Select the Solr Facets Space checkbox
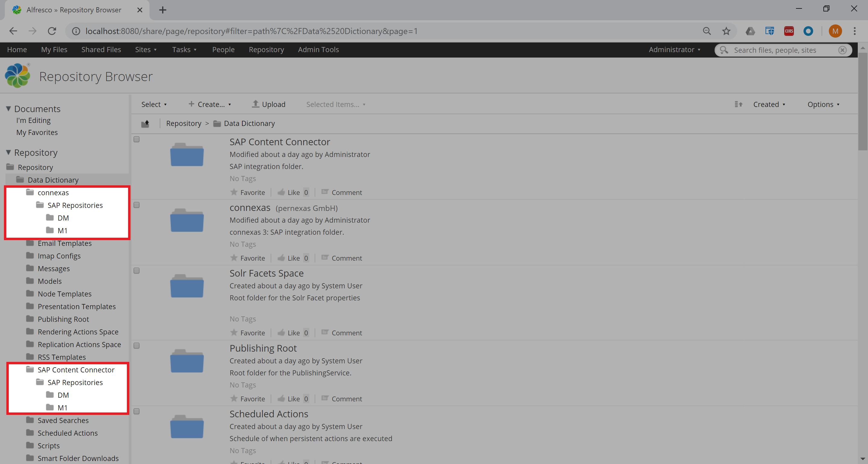The height and width of the screenshot is (464, 868). pyautogui.click(x=137, y=271)
